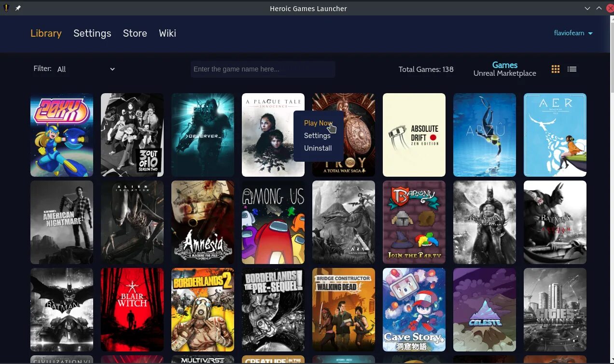The height and width of the screenshot is (364, 614).
Task: Open American Nightmare game cover
Action: point(62,222)
